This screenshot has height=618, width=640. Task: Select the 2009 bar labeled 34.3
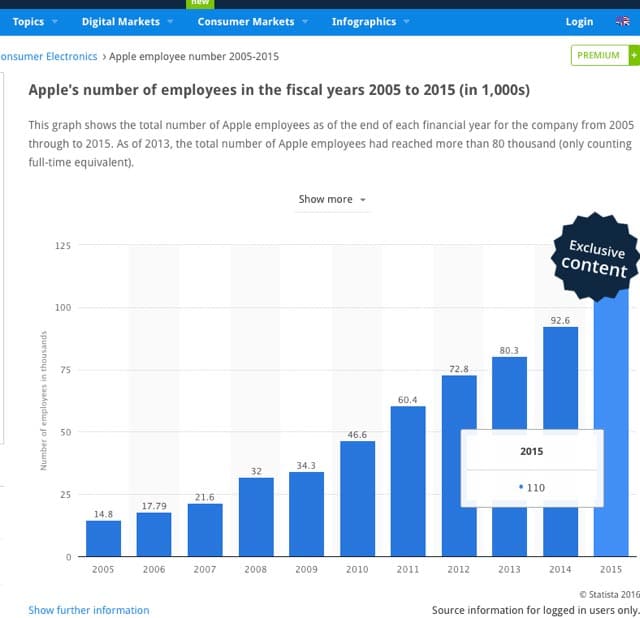307,514
